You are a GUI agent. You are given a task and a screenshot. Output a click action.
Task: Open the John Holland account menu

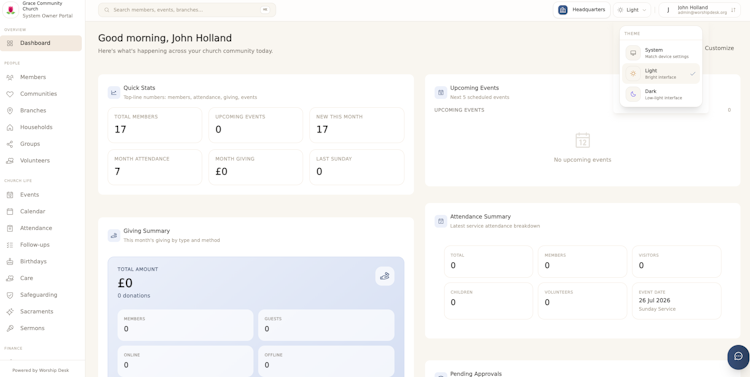699,10
